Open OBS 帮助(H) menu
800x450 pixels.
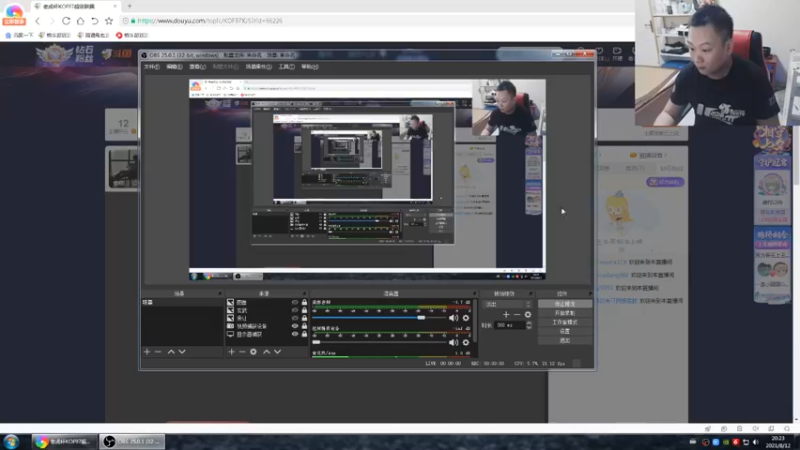point(310,67)
